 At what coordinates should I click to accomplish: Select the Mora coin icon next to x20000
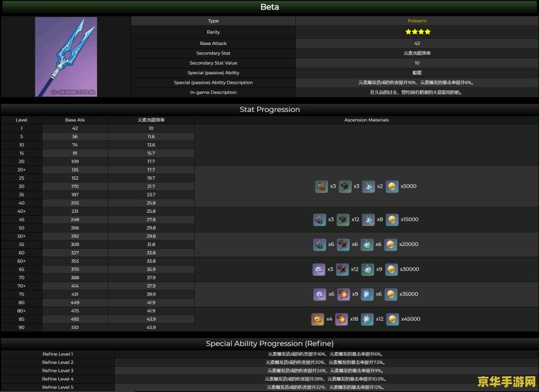click(x=391, y=244)
